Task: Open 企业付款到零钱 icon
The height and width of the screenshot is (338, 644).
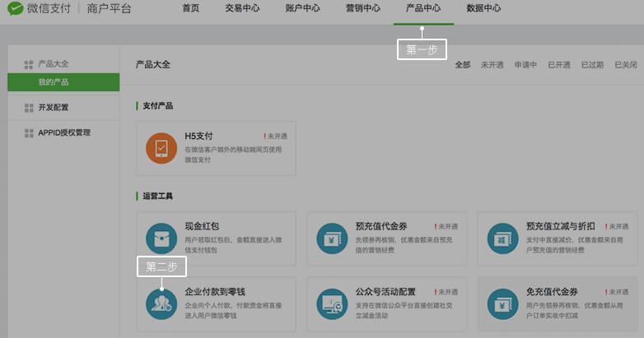Action: 161,303
